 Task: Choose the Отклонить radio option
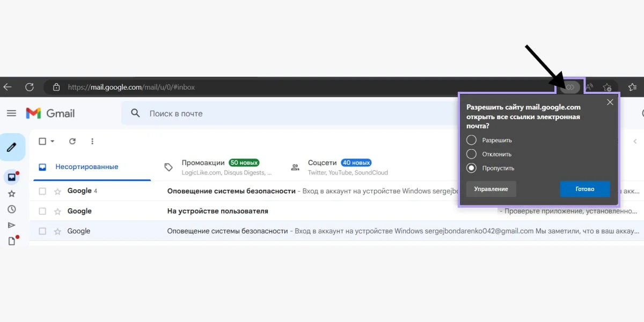[x=471, y=154]
